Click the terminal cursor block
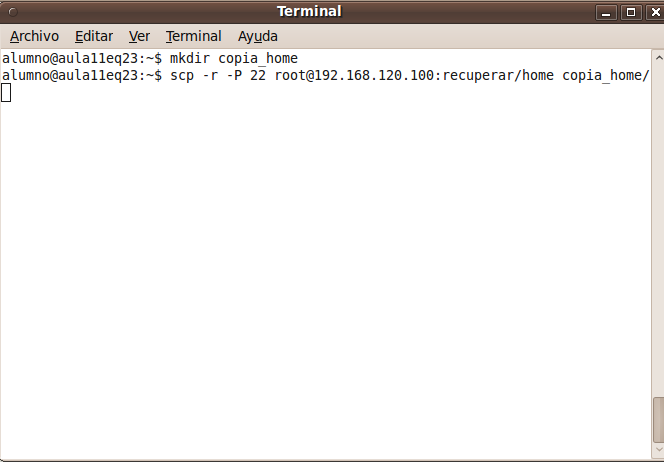664x462 pixels. [x=6, y=93]
